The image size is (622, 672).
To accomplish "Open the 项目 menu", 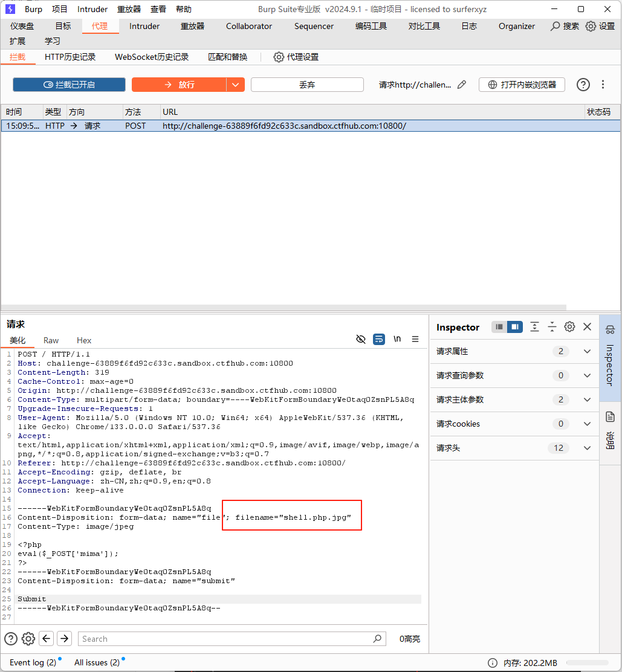I will [x=60, y=9].
